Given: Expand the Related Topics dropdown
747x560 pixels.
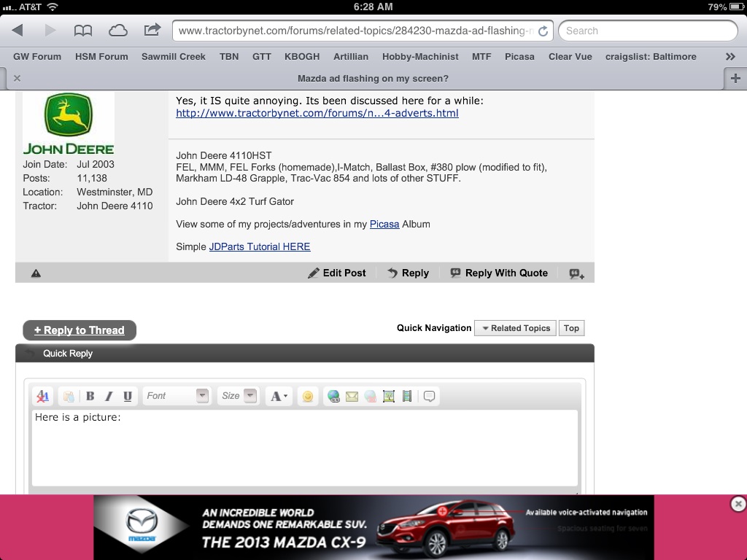Looking at the screenshot, I should pos(516,328).
